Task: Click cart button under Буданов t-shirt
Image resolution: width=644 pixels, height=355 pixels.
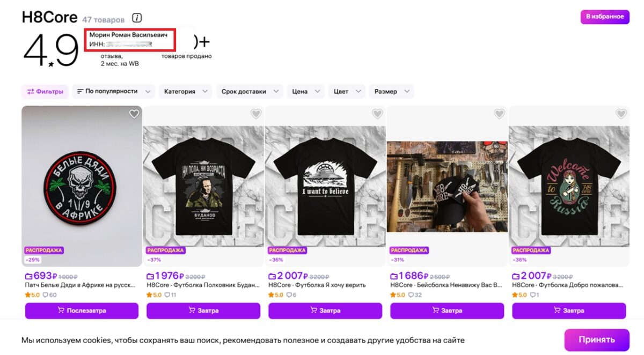Action: point(203,311)
